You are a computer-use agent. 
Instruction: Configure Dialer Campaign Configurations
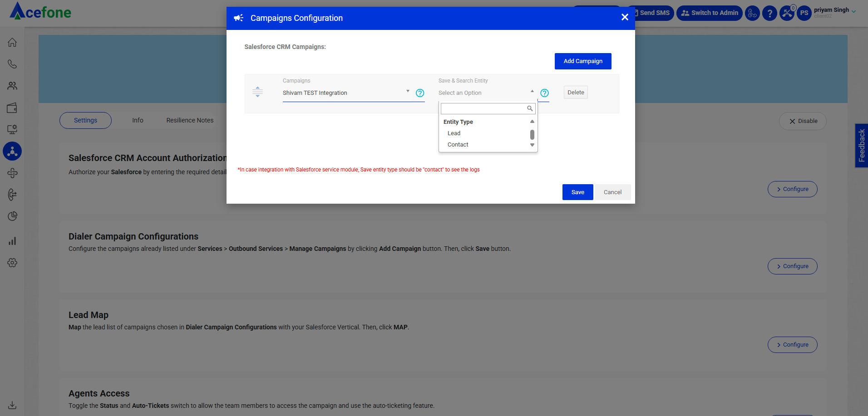pos(792,266)
